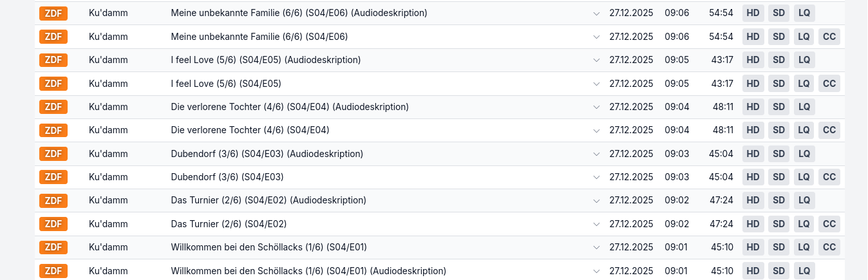
Task: Click CC badge for Meine unbekannte Familie (S04/E06)
Action: click(x=829, y=37)
